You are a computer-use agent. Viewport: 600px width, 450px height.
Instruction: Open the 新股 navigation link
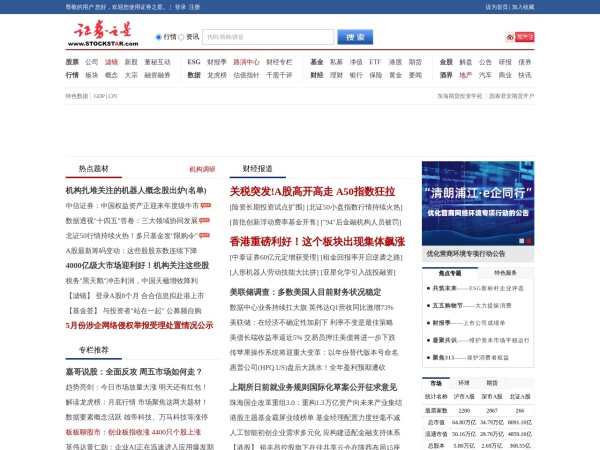131,62
